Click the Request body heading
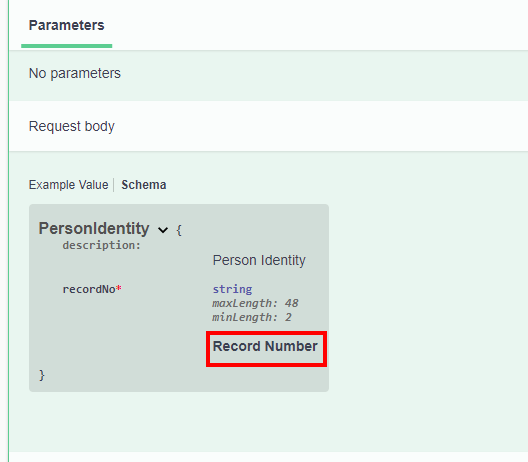 [x=72, y=126]
